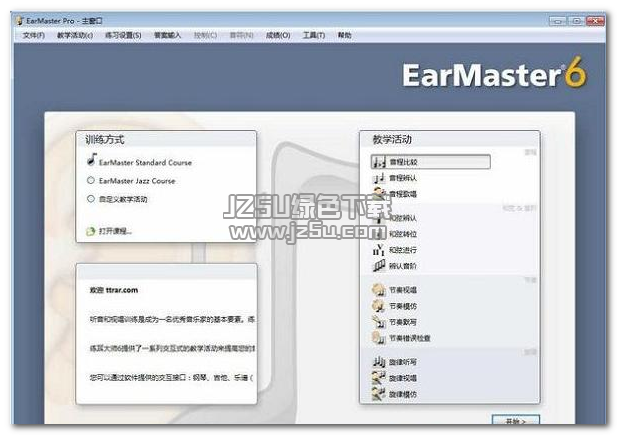Viewport: 617px width, 435px height.
Task: Open the 练习设置(S) menu
Action: tap(123, 35)
